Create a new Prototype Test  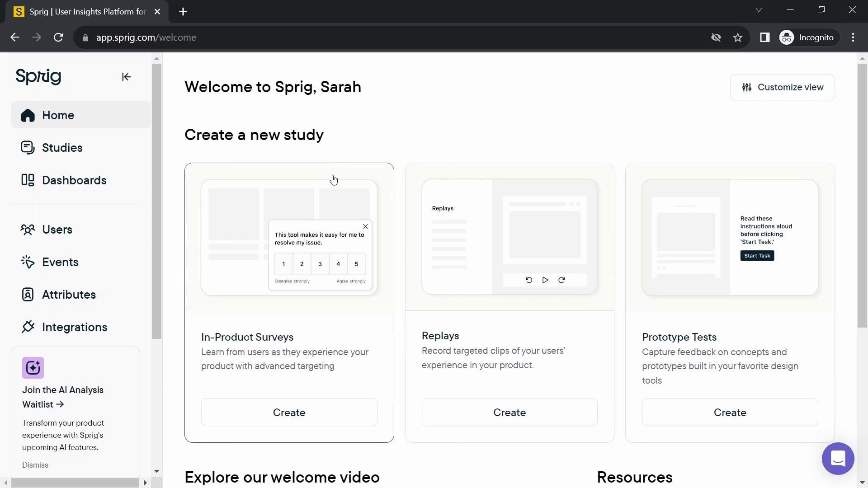click(730, 413)
